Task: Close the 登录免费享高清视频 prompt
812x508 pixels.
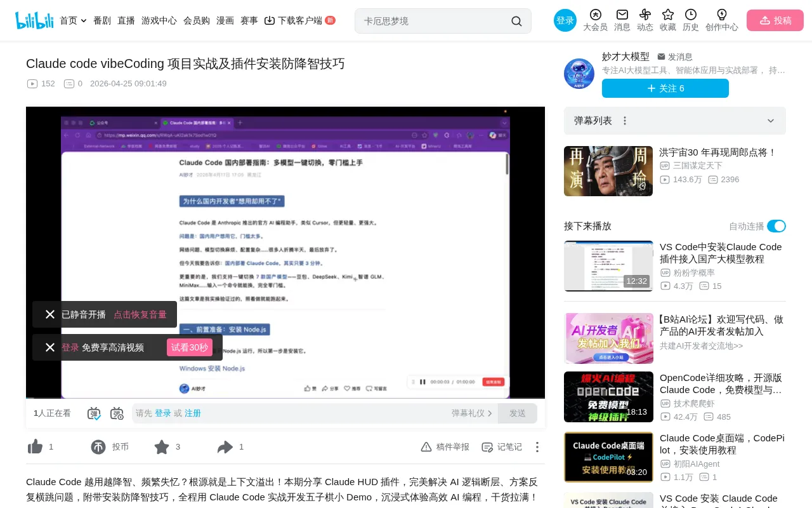Action: [50, 347]
